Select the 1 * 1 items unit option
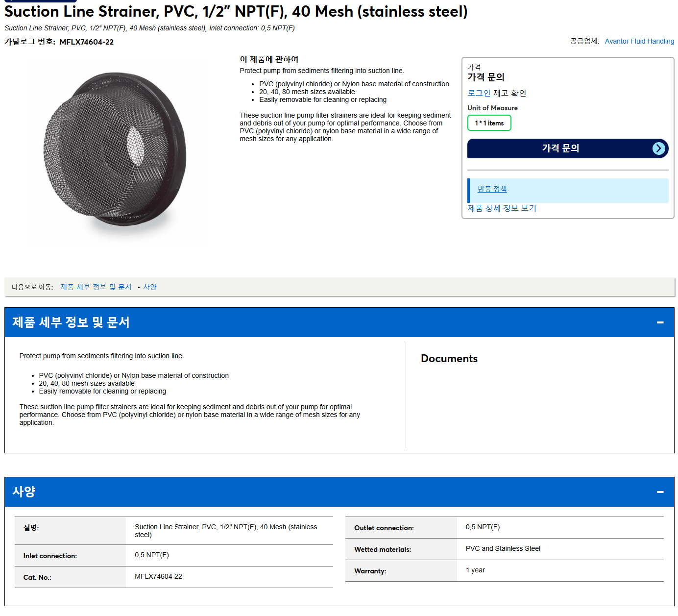The height and width of the screenshot is (616, 678). click(x=489, y=123)
